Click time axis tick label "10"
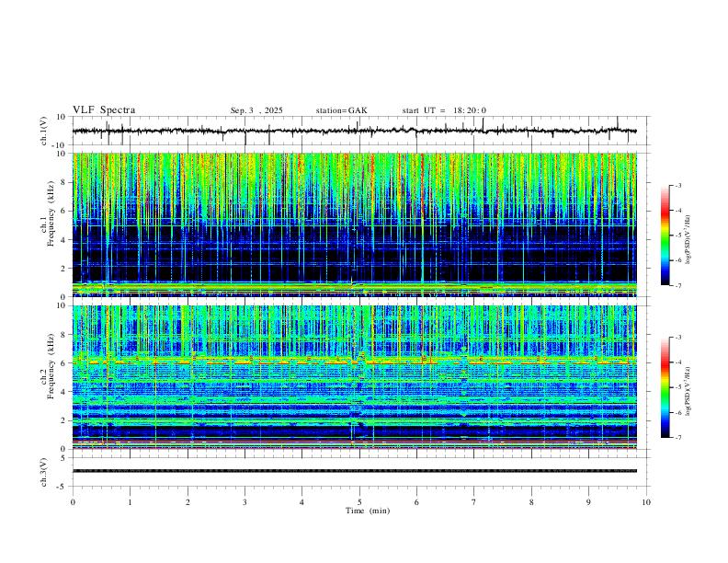The height and width of the screenshot is (563, 728). click(646, 502)
